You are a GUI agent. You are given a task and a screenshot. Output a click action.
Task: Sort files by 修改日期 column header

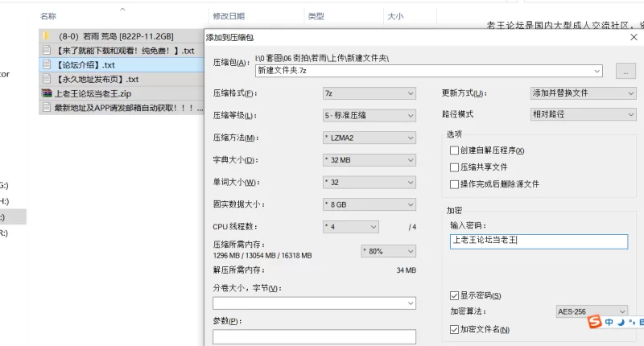(229, 15)
